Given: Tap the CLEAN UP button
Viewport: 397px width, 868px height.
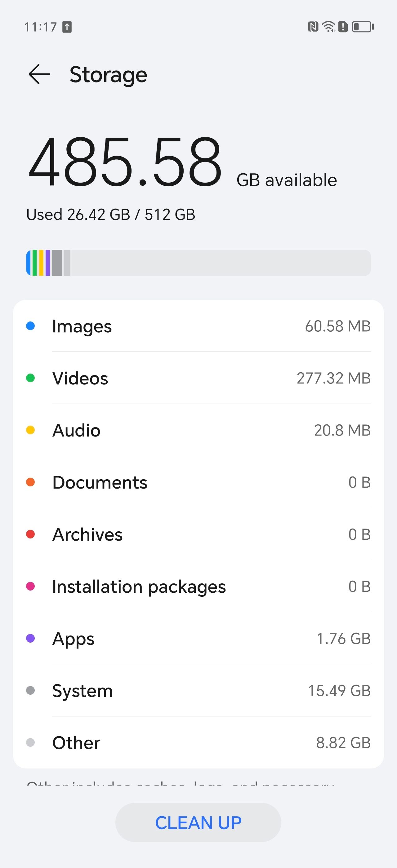Looking at the screenshot, I should click(x=198, y=822).
